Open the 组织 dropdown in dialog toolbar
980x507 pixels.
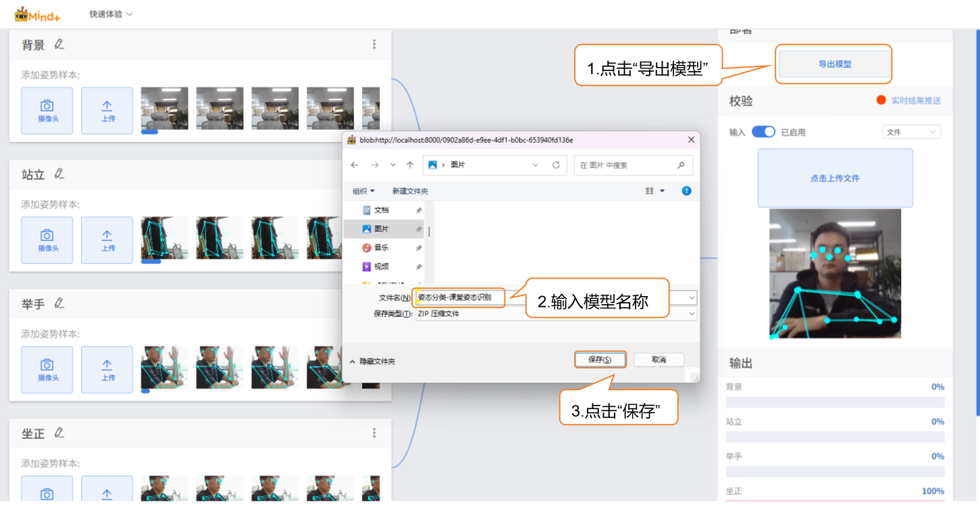363,191
